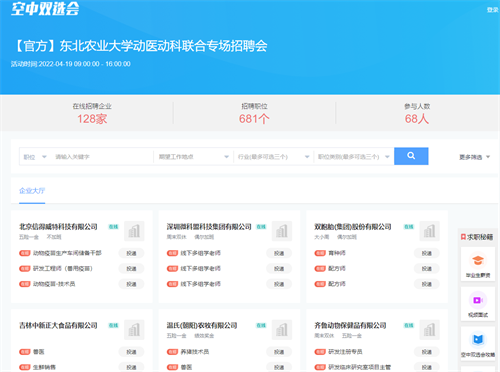Click the red 求职秘籍 bookmark icon
Screen dimensions: 500x372
(463, 237)
